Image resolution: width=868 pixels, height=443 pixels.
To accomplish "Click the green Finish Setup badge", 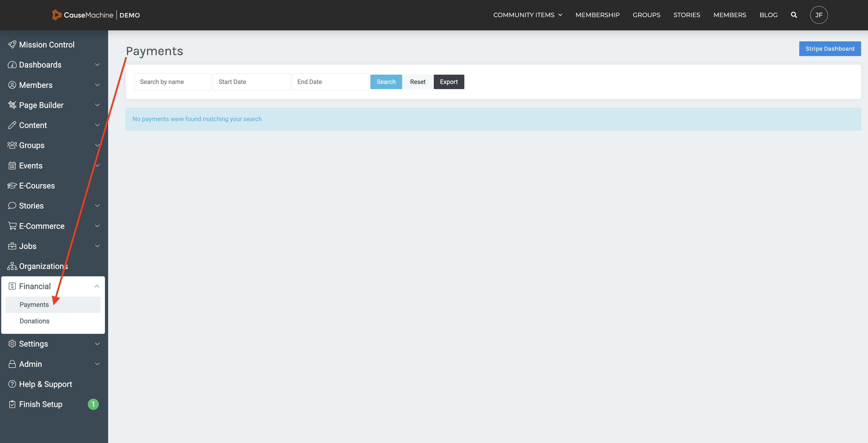I will click(x=93, y=404).
